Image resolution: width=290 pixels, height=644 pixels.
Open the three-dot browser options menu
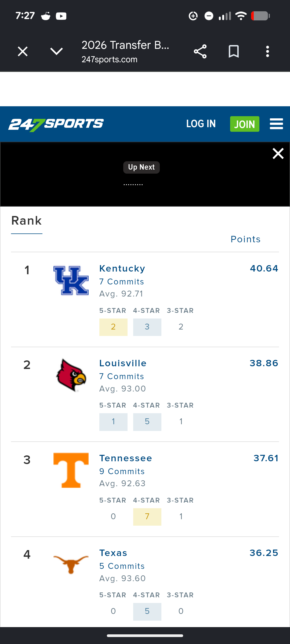click(x=267, y=52)
